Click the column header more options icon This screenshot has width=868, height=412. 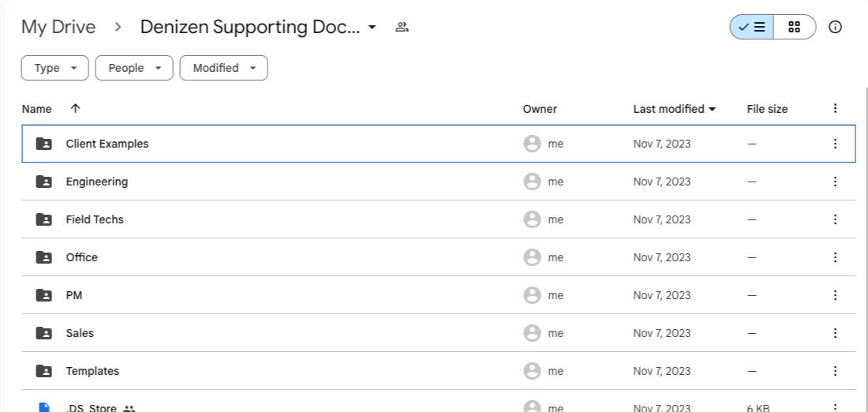click(835, 109)
